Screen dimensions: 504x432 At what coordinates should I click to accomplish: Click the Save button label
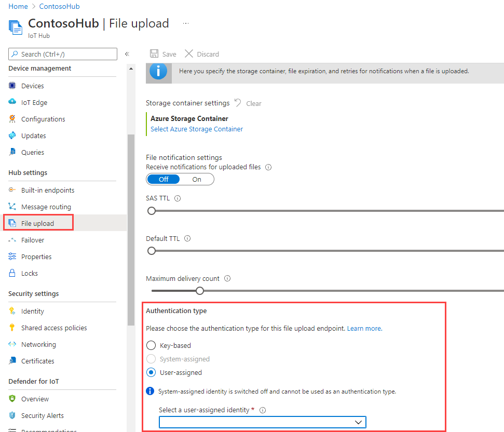tap(169, 55)
